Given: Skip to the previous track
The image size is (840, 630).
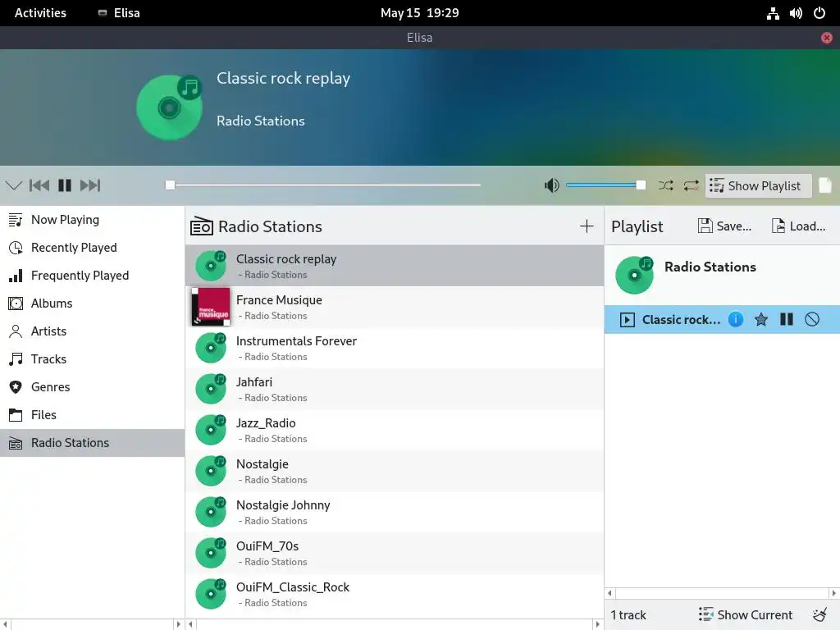Looking at the screenshot, I should pos(39,185).
